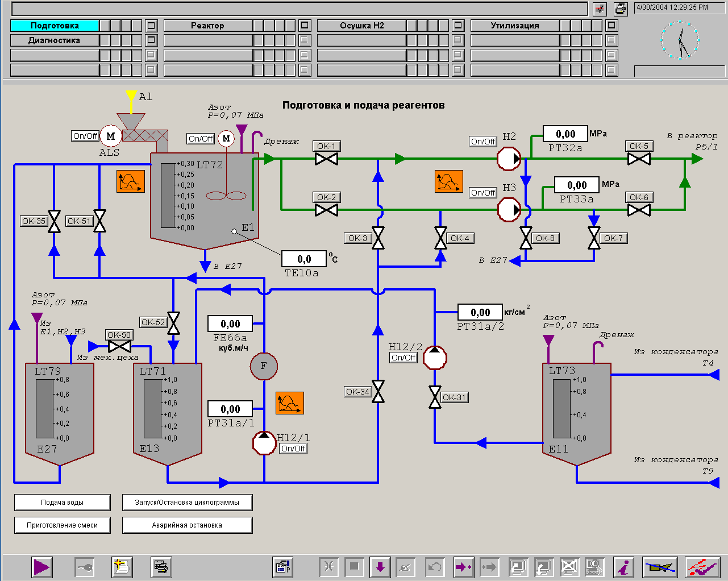Click the key icon in bottom toolbar
728x581 pixels.
[85, 567]
